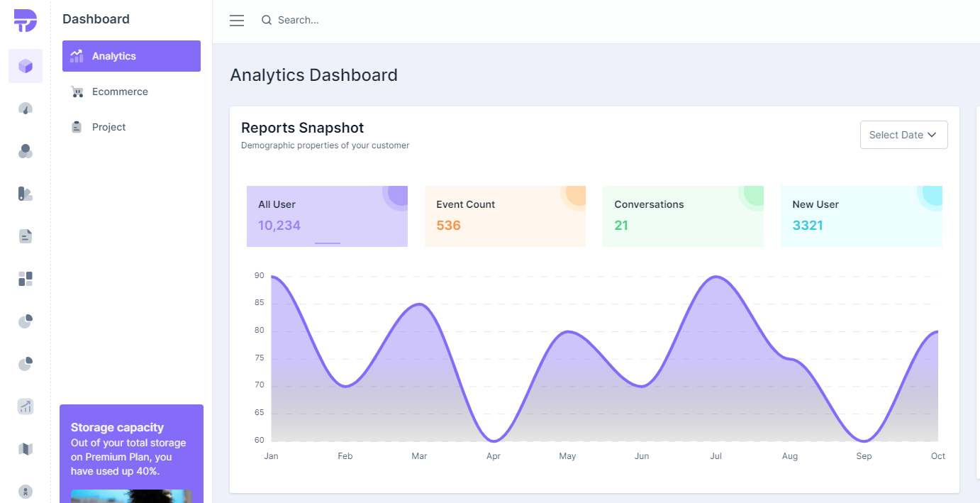Viewport: 980px width, 503px height.
Task: Select the New User stat card
Action: tap(861, 216)
